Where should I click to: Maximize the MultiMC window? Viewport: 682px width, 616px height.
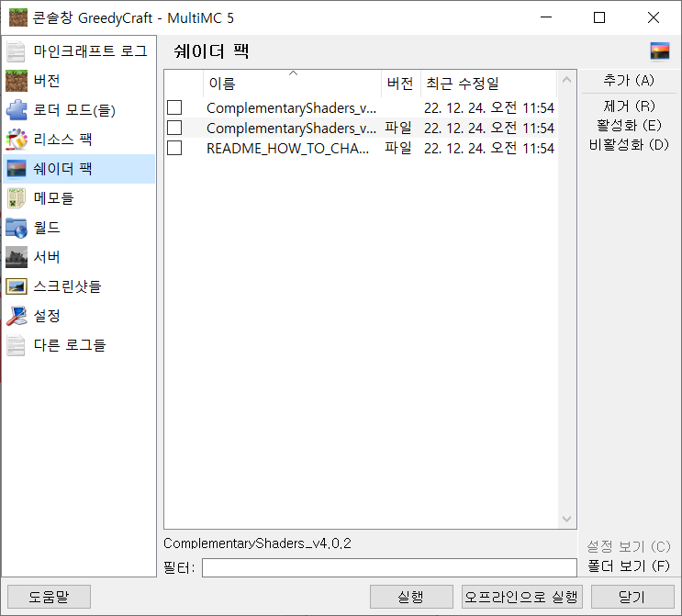599,17
